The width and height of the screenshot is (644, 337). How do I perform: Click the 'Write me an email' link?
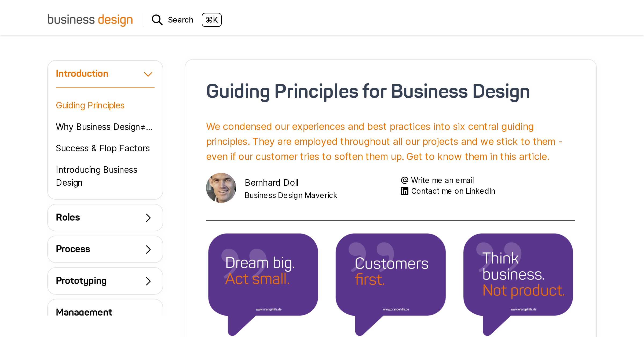tap(442, 180)
